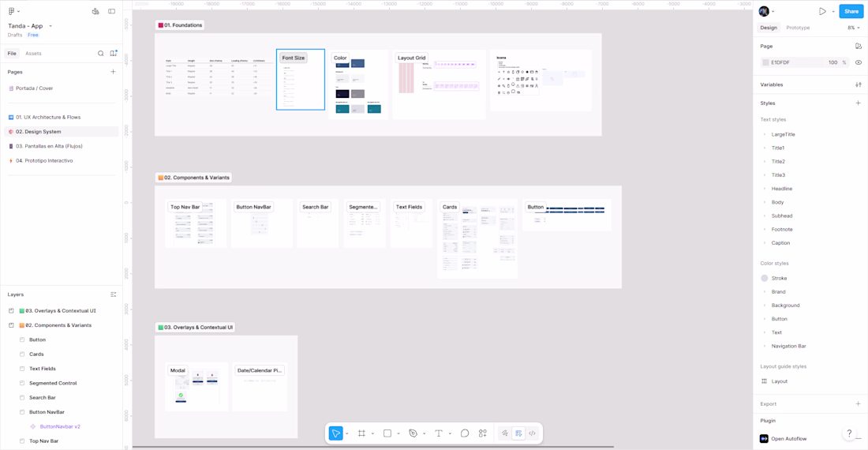The width and height of the screenshot is (868, 450).
Task: Toggle the sidebar minimize UI icon
Action: pos(112,11)
